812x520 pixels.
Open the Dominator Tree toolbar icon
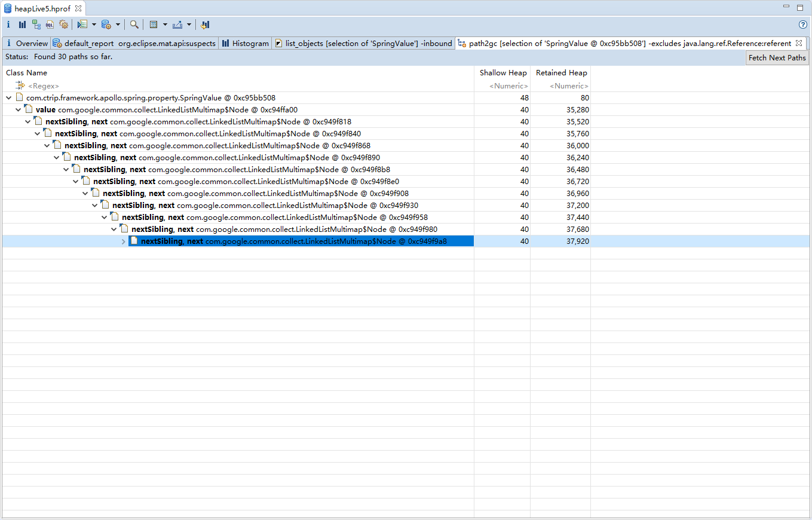(36, 25)
